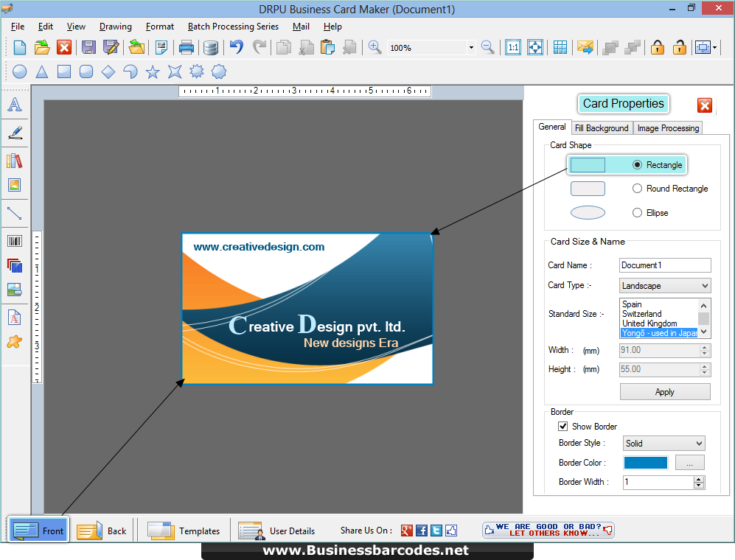Toggle the Show Border checkbox
This screenshot has width=735, height=560.
(x=563, y=427)
